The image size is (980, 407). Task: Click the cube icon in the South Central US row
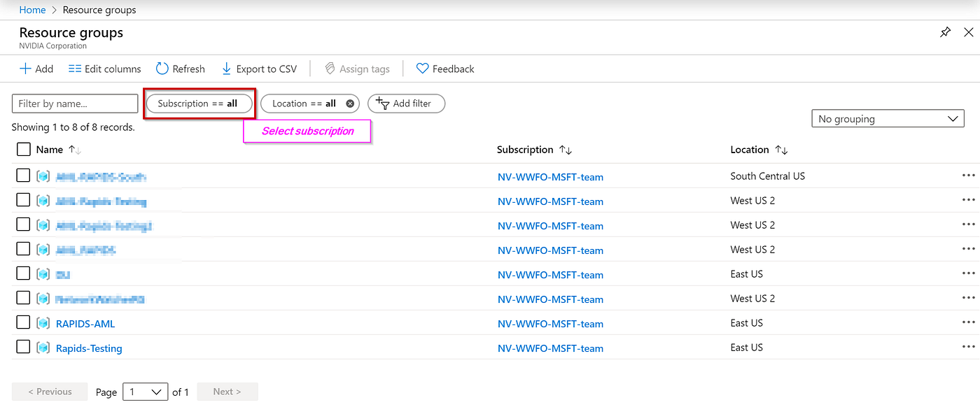tap(43, 176)
